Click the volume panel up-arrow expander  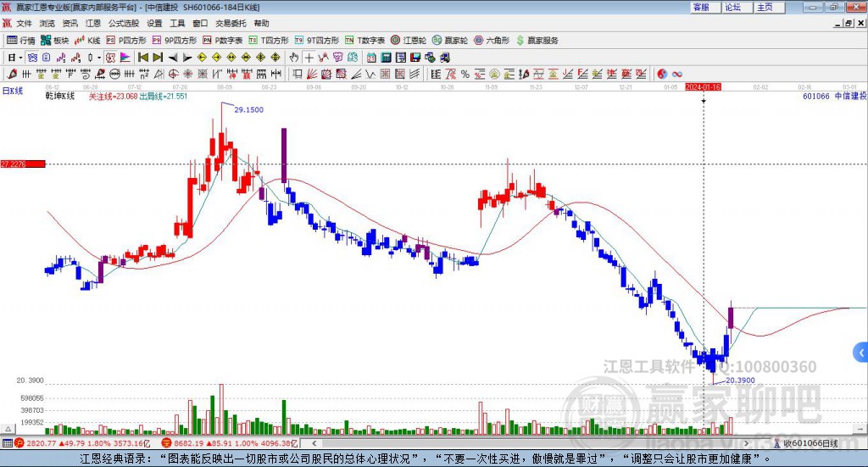point(8,429)
